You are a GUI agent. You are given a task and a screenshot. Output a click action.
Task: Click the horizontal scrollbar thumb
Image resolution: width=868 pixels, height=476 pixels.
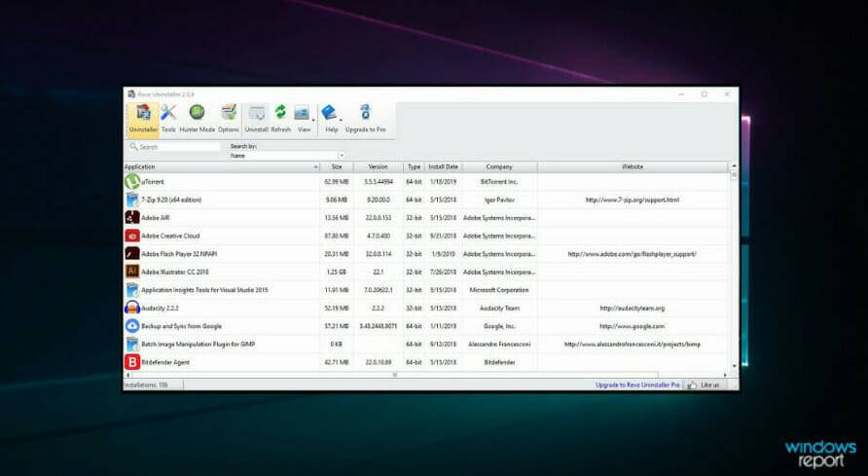[x=394, y=375]
